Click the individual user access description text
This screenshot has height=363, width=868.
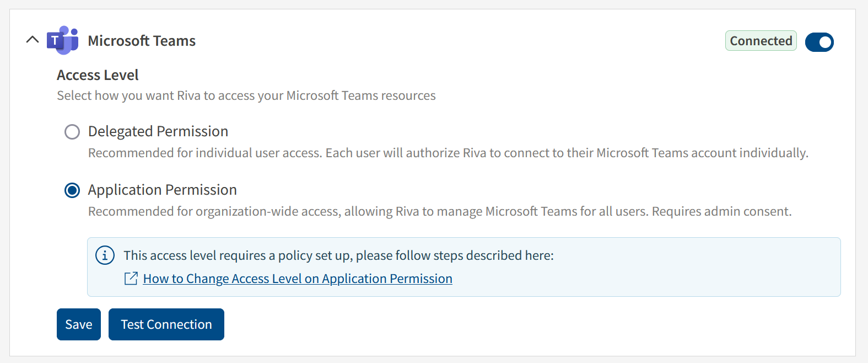448,153
